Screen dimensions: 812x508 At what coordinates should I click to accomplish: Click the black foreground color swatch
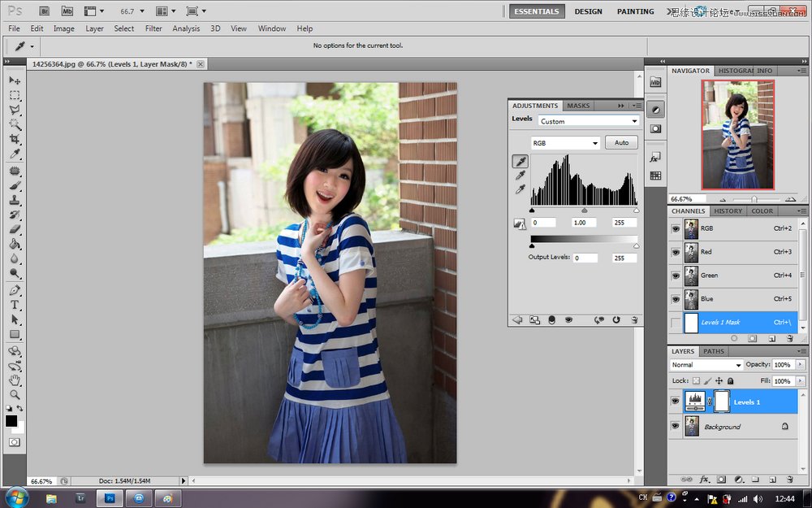click(x=11, y=420)
